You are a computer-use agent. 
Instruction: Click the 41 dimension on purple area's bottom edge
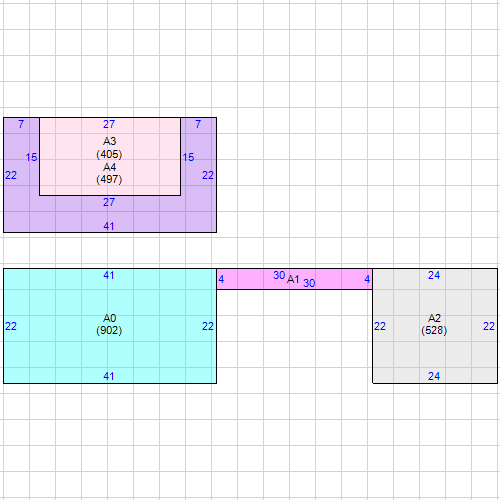109,226
